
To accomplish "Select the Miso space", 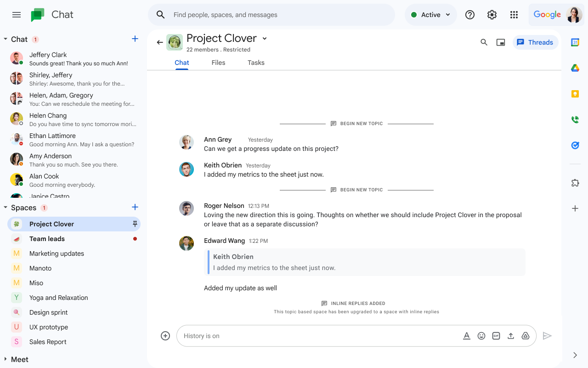I will point(73,283).
